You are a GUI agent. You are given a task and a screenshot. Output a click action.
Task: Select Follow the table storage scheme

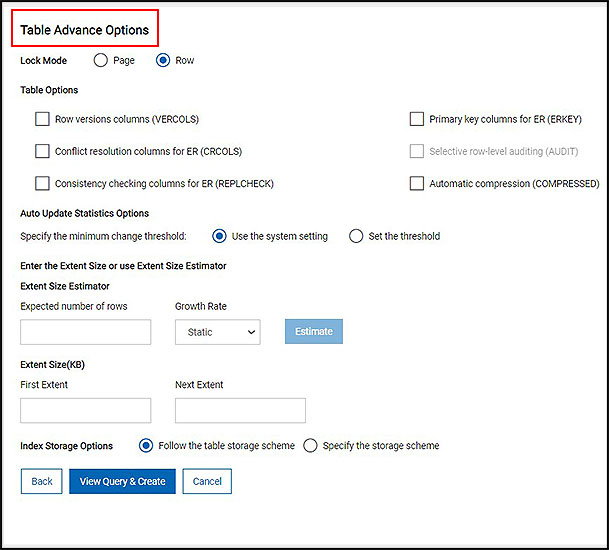point(147,445)
